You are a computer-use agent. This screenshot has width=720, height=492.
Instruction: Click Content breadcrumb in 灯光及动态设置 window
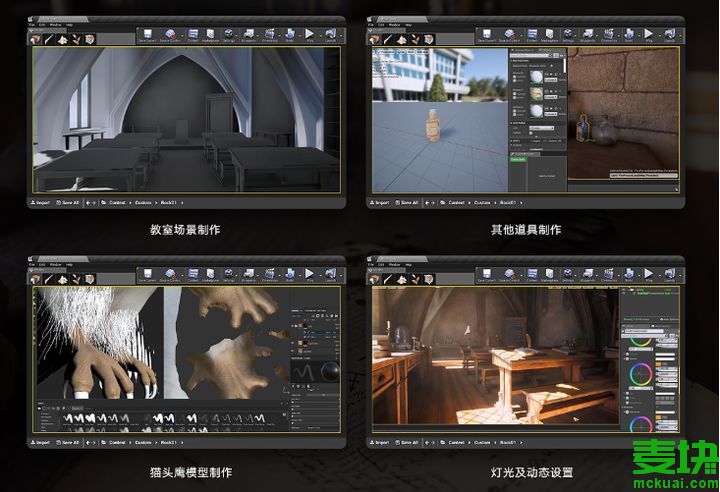pos(456,442)
